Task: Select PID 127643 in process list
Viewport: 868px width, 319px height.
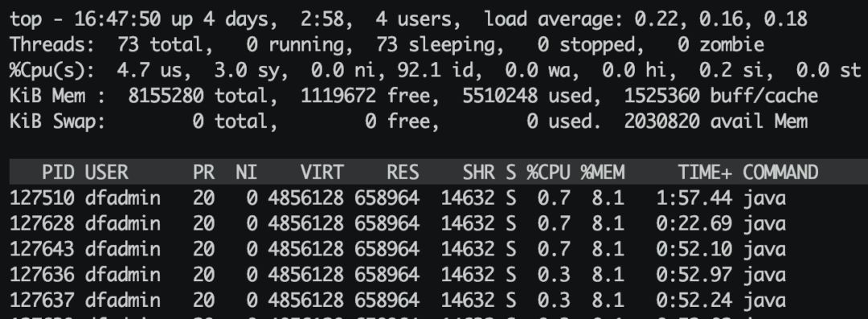Action: [x=42, y=249]
